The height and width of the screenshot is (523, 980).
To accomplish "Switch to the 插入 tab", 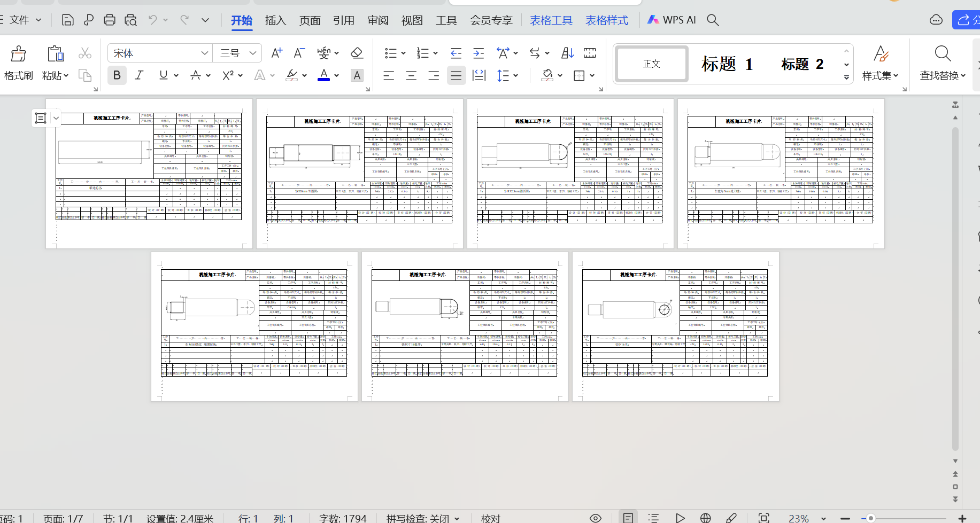I will pos(276,20).
